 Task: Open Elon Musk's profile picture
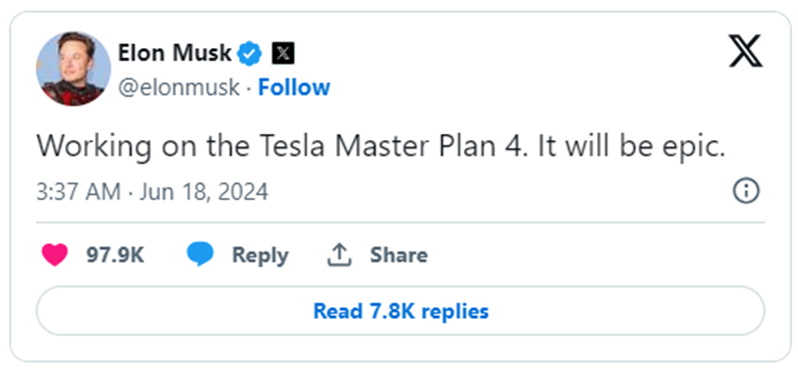73,69
